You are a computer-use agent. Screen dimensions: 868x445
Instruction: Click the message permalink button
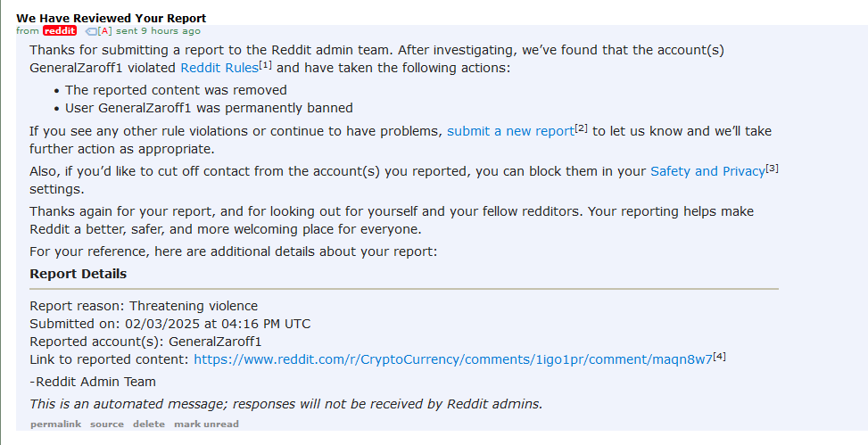56,424
